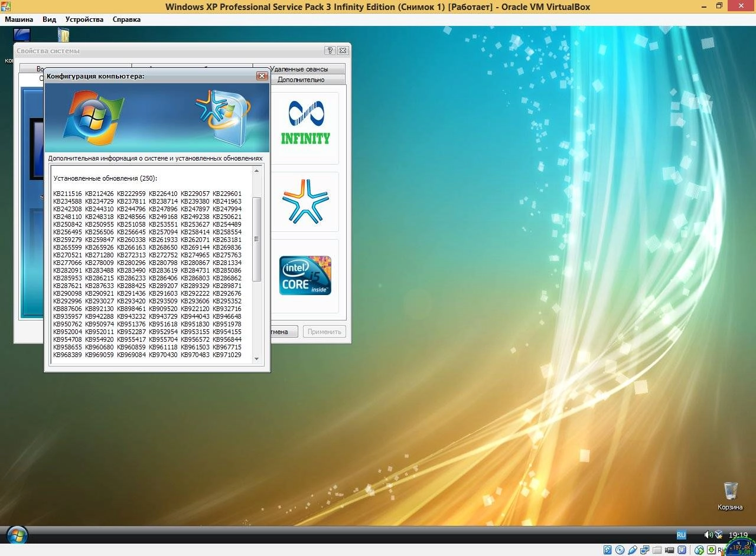Switch to the Удаленные сеансы tab
756x556 pixels.
tap(299, 69)
